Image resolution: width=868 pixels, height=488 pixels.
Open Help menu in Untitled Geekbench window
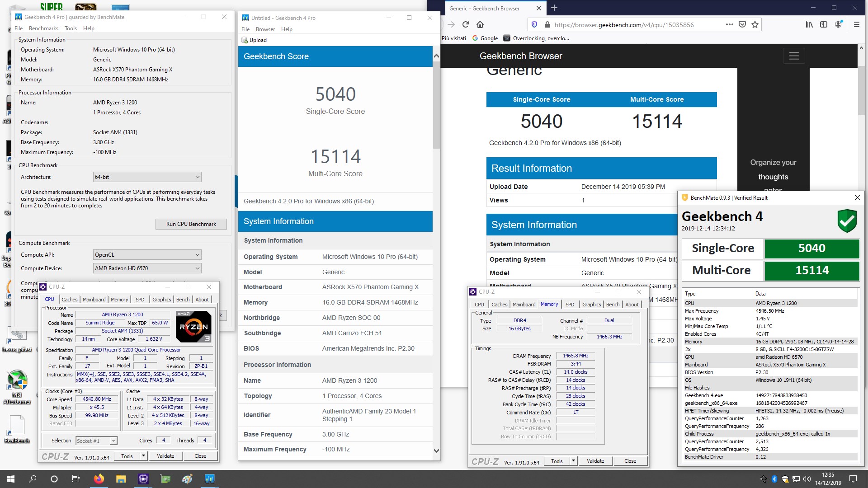pyautogui.click(x=287, y=29)
